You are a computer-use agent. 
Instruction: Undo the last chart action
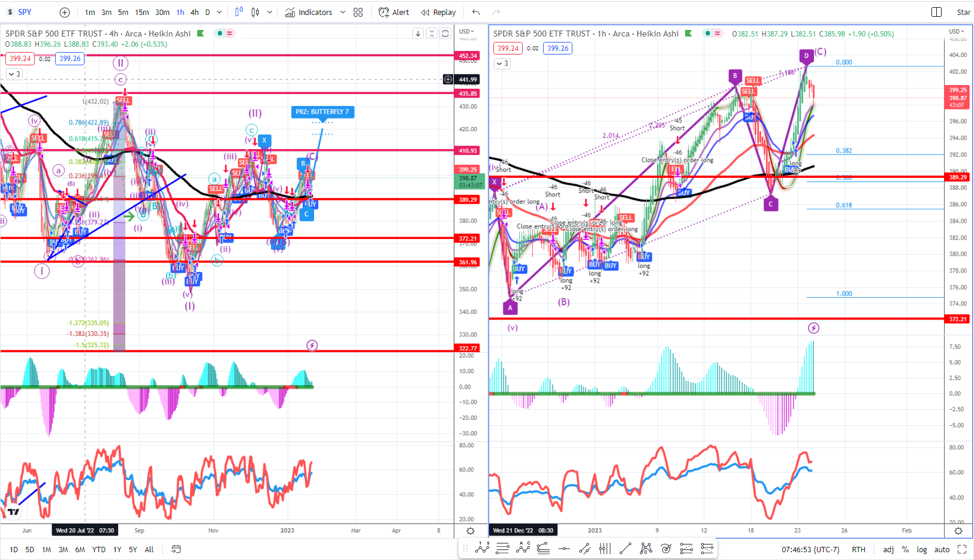[x=476, y=12]
